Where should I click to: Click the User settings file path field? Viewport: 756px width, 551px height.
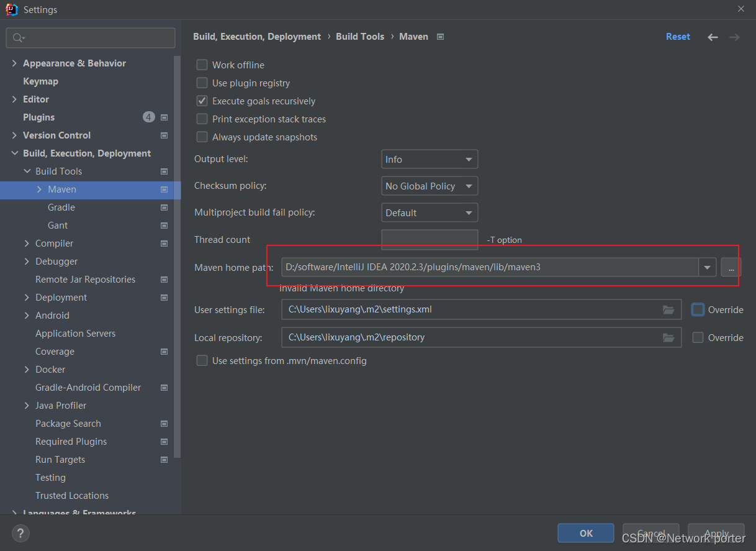(481, 309)
